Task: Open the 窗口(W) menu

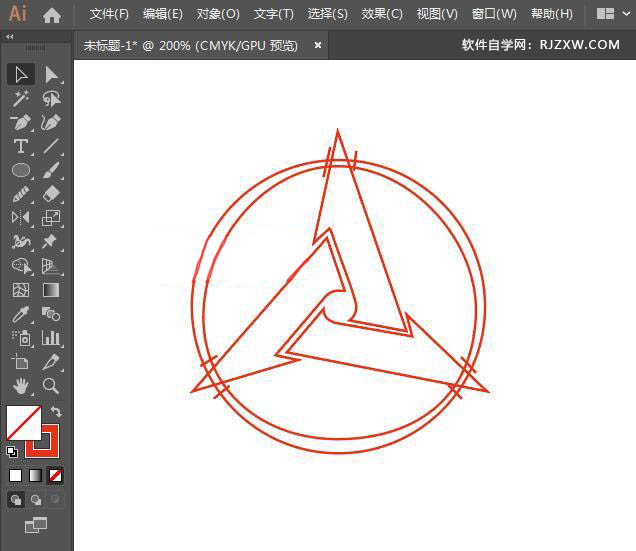Action: coord(494,14)
